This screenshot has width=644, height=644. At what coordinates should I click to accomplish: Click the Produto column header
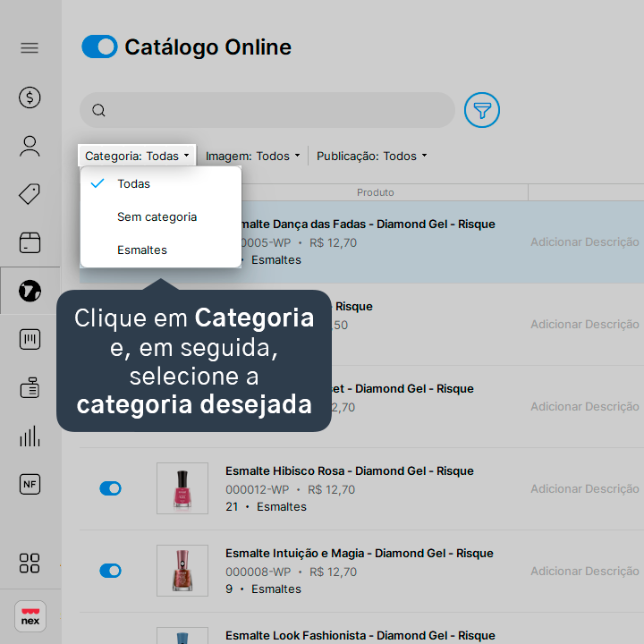375,192
